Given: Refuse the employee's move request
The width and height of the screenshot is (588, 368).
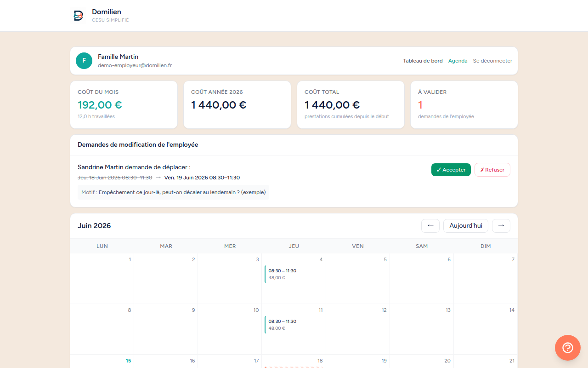Looking at the screenshot, I should point(492,170).
